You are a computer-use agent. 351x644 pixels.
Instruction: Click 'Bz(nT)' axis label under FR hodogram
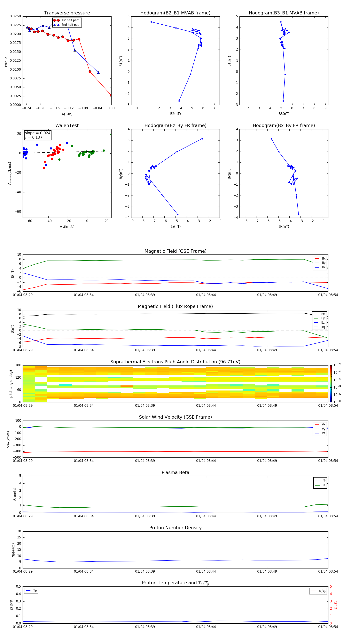(x=175, y=227)
